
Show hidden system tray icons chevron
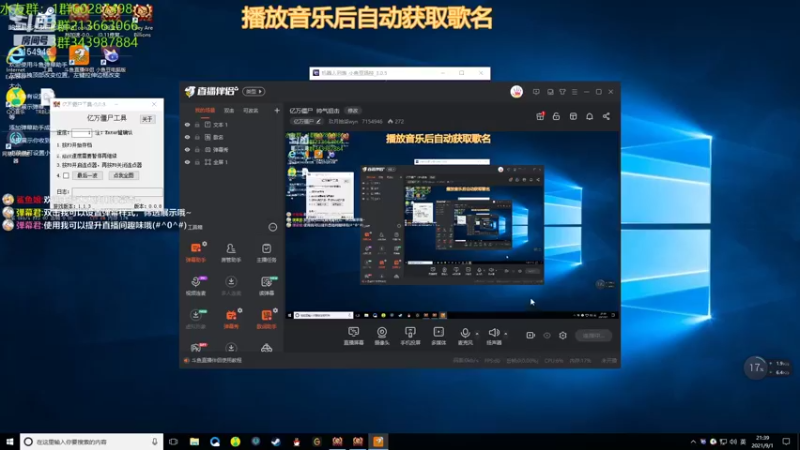tap(692, 442)
